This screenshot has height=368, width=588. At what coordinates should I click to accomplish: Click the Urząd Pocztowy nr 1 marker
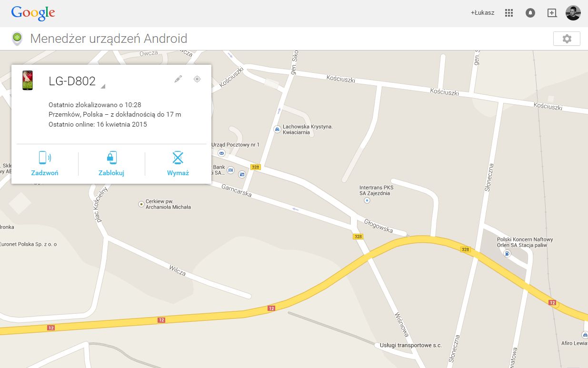pyautogui.click(x=221, y=153)
